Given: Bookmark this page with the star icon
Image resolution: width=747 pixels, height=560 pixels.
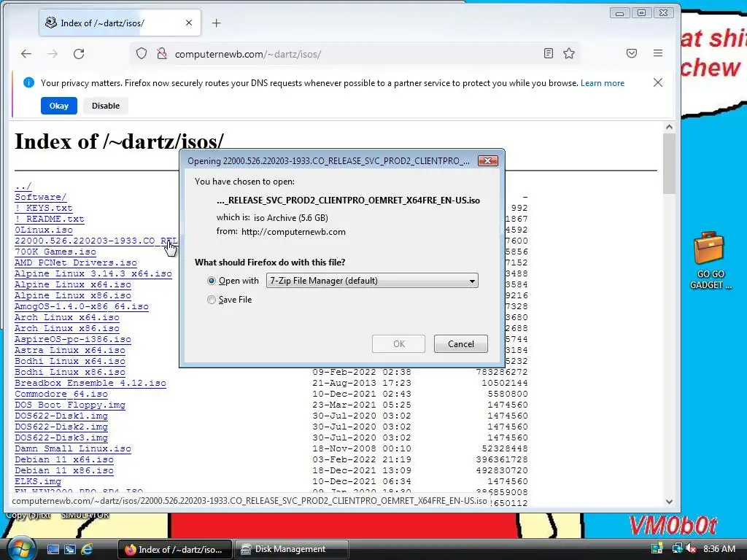Looking at the screenshot, I should (x=569, y=53).
